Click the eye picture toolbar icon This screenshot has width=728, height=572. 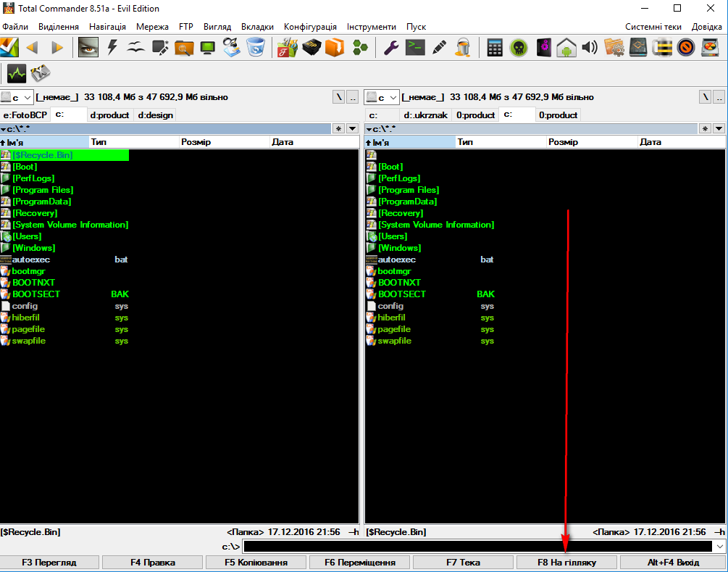click(x=88, y=47)
